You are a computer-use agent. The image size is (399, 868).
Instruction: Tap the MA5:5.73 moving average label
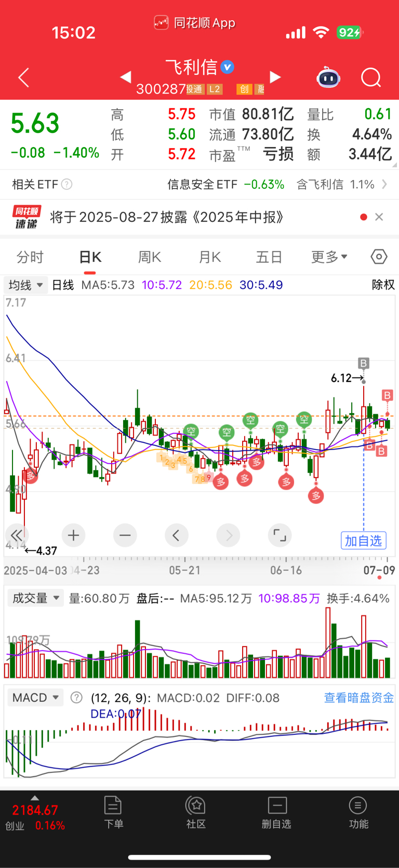pos(108,285)
